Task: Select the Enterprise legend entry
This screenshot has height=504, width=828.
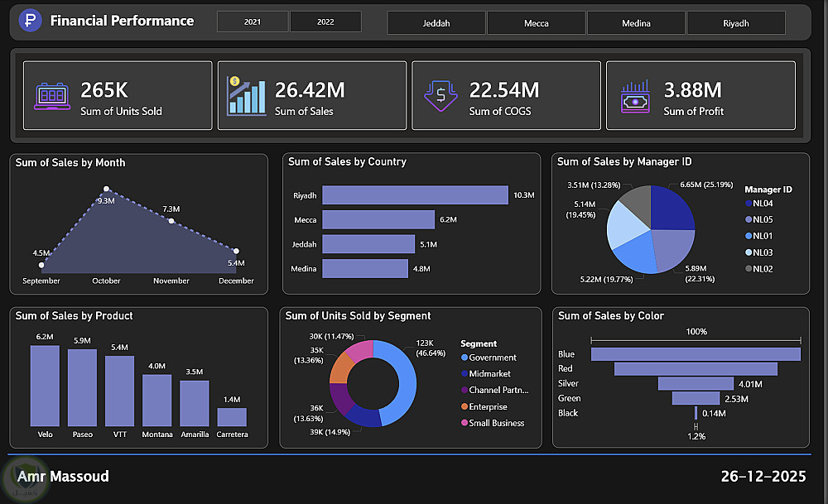Action: [x=484, y=406]
